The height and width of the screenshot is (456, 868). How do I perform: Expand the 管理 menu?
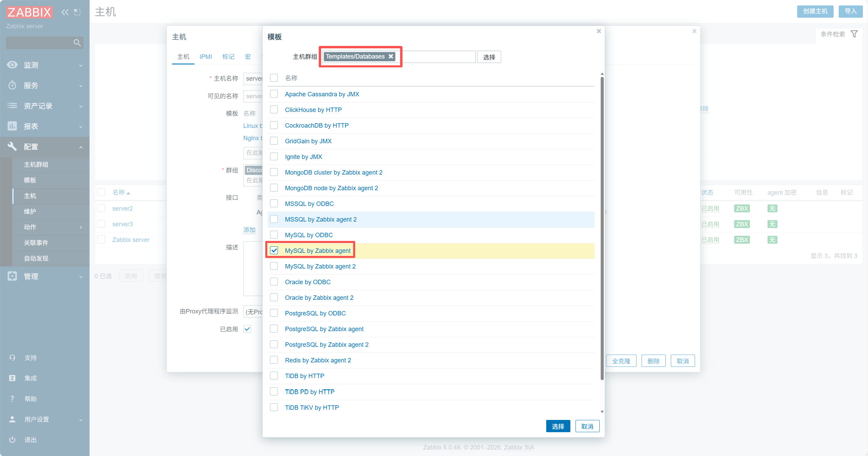click(x=81, y=277)
